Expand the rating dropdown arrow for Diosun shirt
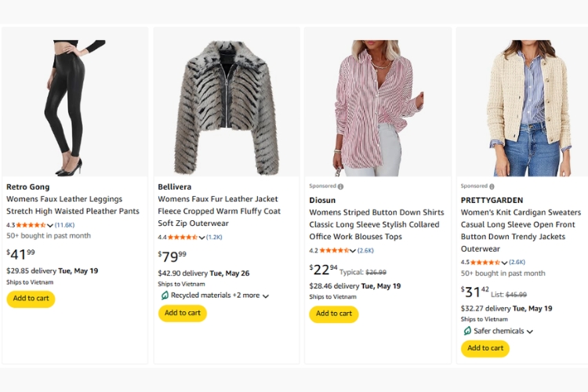Image resolution: width=588 pixels, height=392 pixels. (x=354, y=251)
